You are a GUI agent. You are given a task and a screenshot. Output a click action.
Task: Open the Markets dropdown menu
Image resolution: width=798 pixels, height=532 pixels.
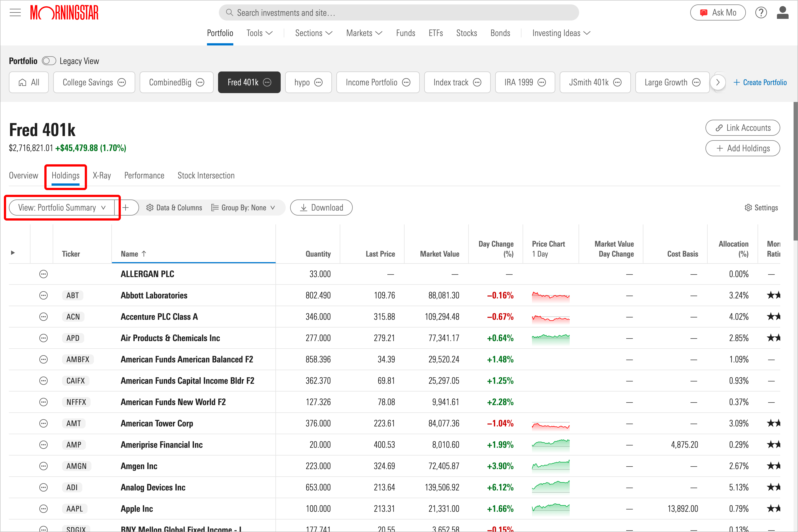coord(364,33)
